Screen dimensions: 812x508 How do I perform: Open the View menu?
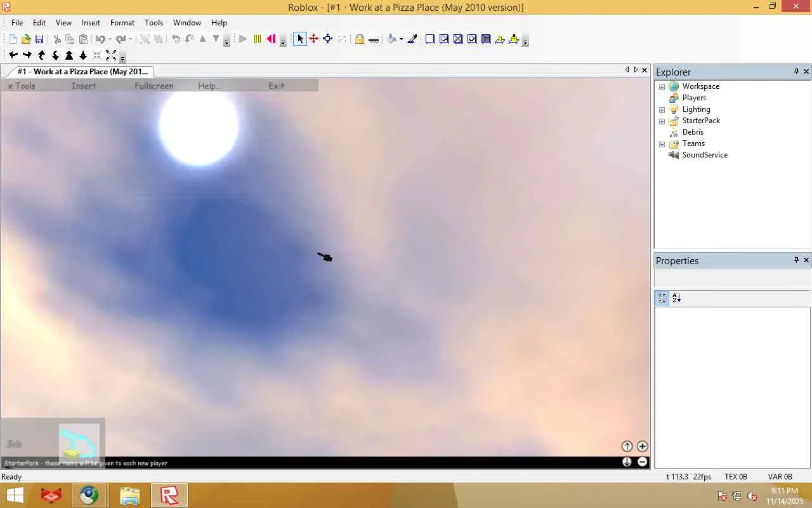[63, 23]
